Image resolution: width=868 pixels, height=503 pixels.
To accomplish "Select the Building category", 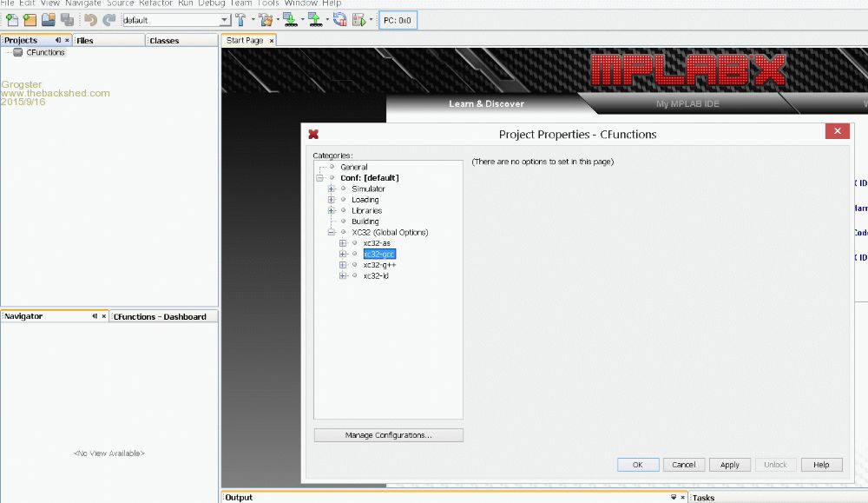I will (365, 222).
